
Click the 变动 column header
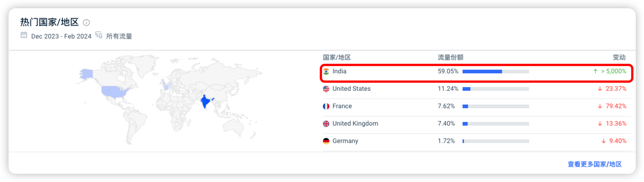pyautogui.click(x=619, y=57)
